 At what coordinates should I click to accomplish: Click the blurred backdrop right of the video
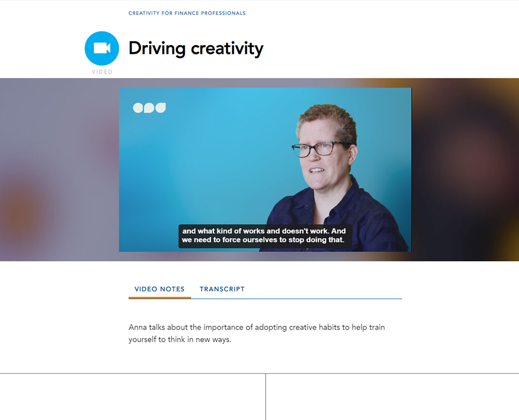click(x=466, y=170)
